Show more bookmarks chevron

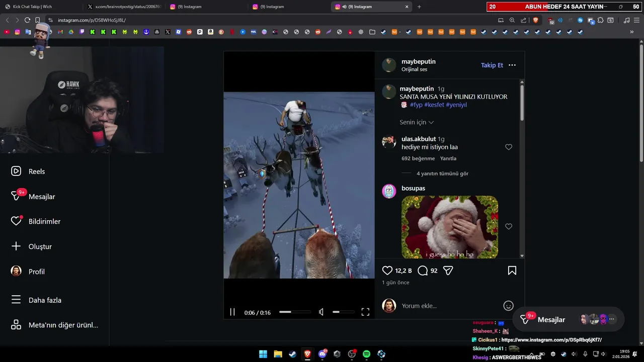(x=632, y=32)
